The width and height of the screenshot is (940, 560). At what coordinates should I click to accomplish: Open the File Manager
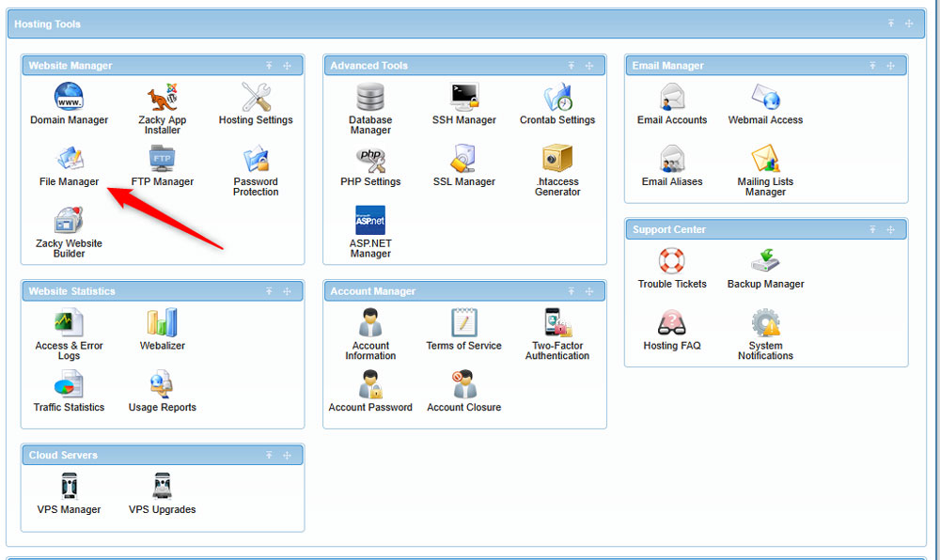(x=68, y=165)
